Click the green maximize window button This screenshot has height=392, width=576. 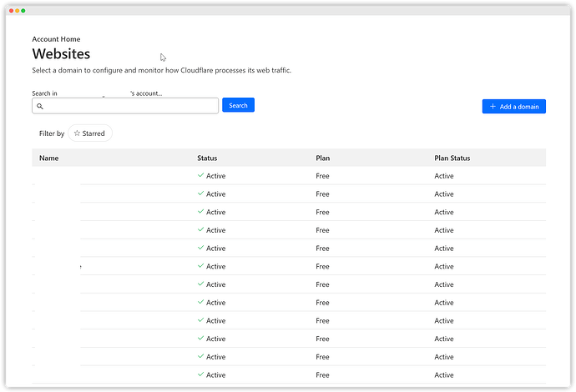[23, 11]
